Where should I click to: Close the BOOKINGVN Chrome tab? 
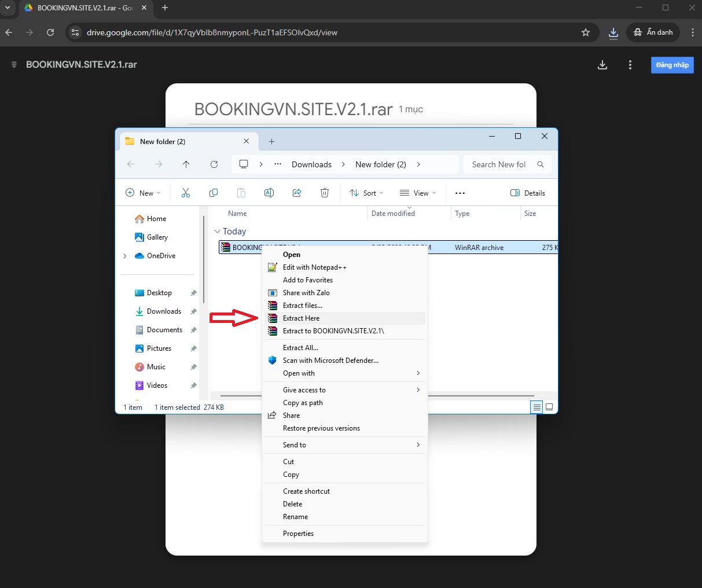click(145, 8)
